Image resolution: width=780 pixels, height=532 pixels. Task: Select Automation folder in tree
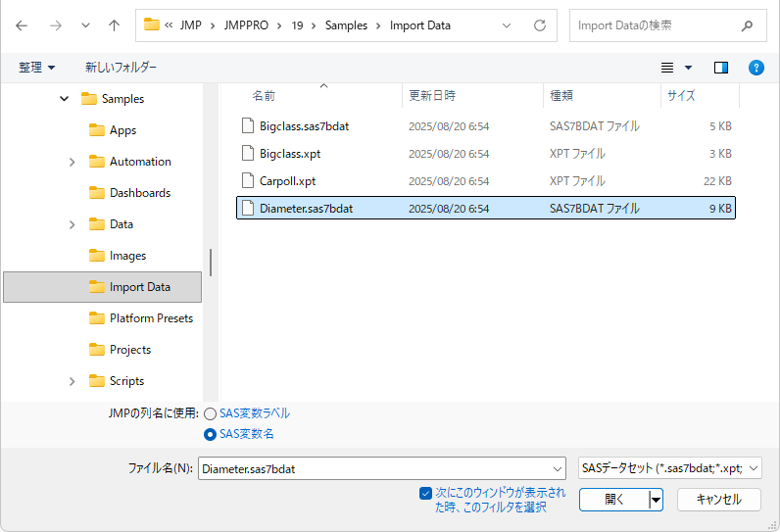140,162
